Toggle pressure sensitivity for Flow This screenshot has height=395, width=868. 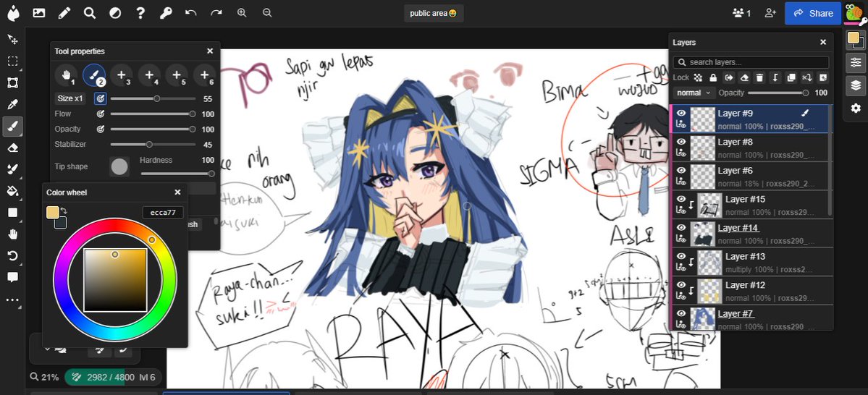coord(100,114)
